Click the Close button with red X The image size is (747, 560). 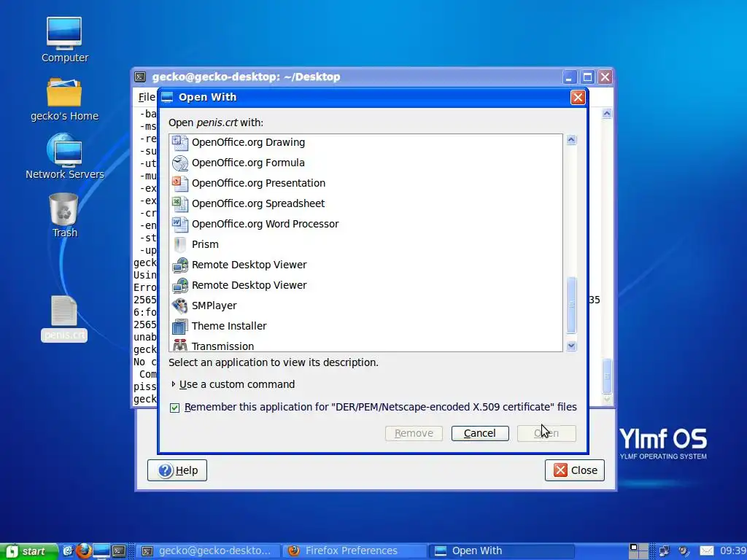pyautogui.click(x=575, y=470)
